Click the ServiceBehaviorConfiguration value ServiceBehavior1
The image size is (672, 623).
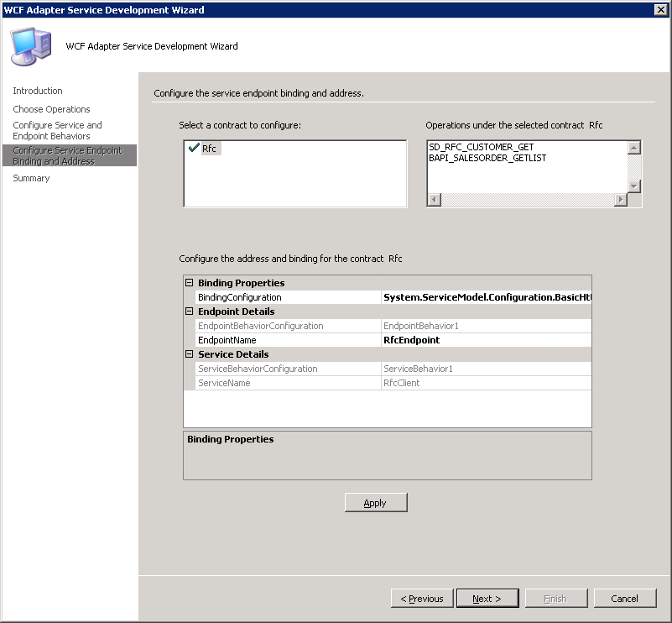pos(487,369)
